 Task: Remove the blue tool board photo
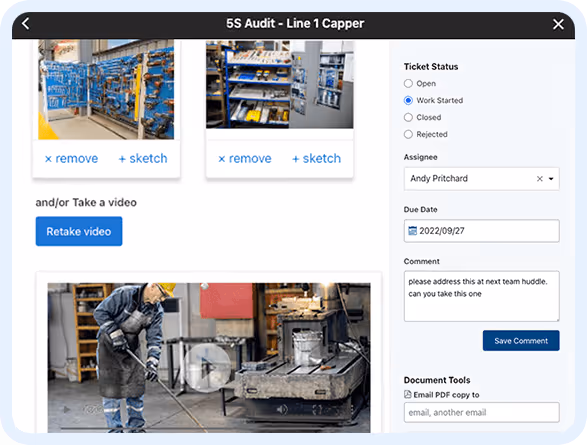(71, 159)
